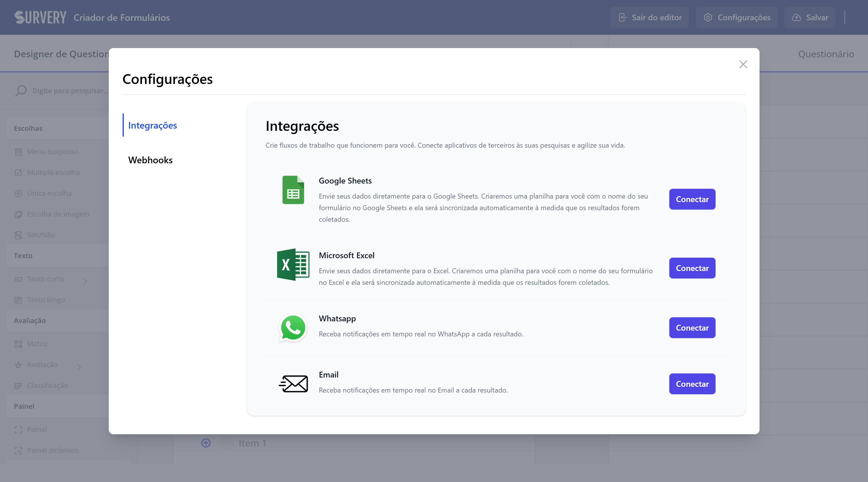This screenshot has height=482, width=868.
Task: Click the Criador de Formulários header text
Action: click(x=122, y=18)
